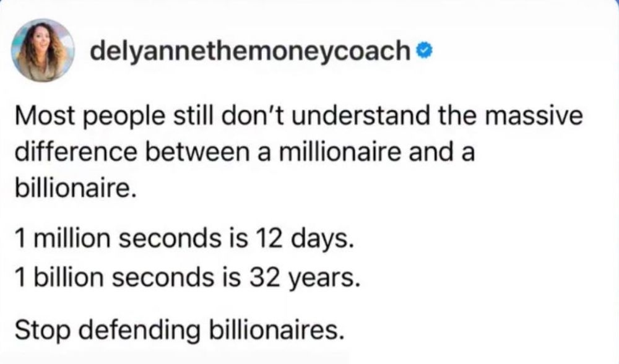Screen dimensions: 619x364
Task: Click the 'Stop defending billionaires.' sentence
Action: [180, 330]
